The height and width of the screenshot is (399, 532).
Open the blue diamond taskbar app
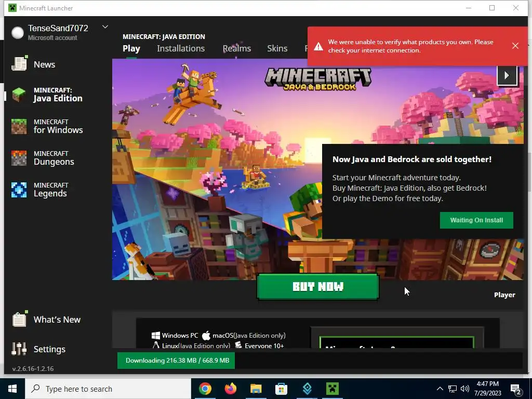307,389
